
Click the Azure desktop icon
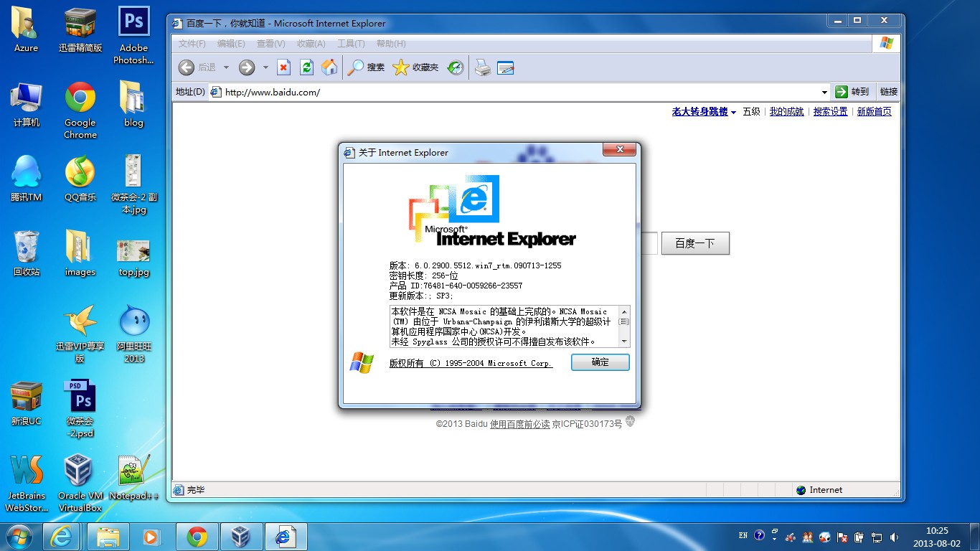(27, 29)
